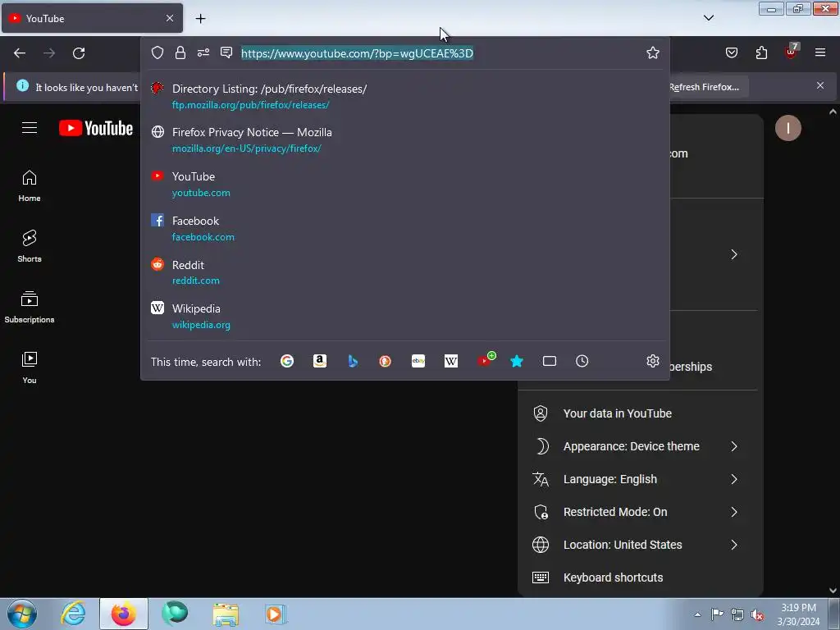Image resolution: width=840 pixels, height=630 pixels.
Task: Open Home in YouTube sidebar
Action: (x=30, y=186)
